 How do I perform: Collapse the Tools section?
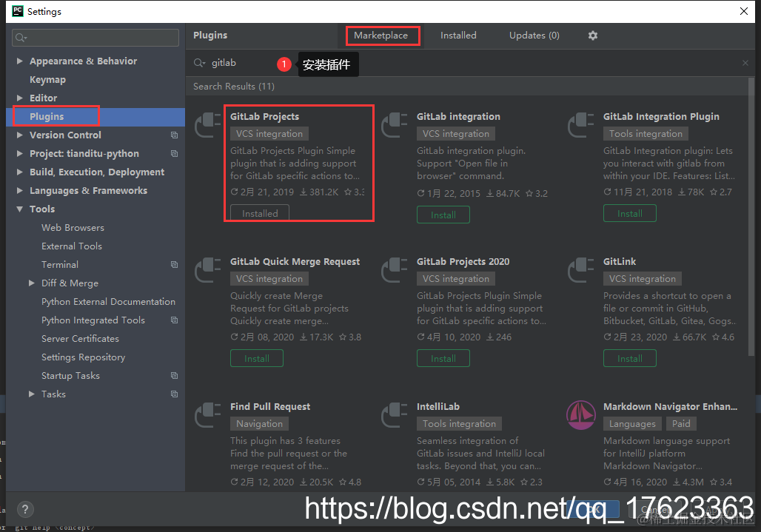point(19,209)
